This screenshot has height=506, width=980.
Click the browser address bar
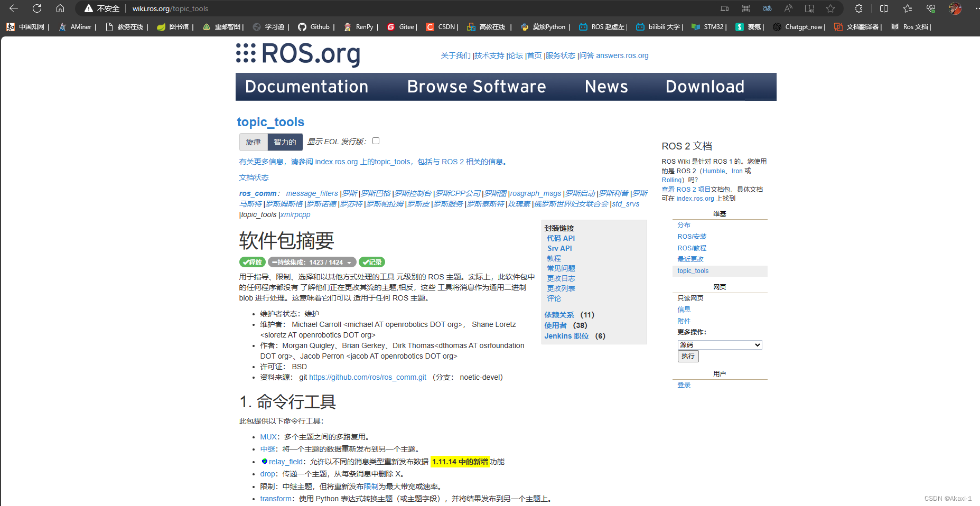point(169,8)
